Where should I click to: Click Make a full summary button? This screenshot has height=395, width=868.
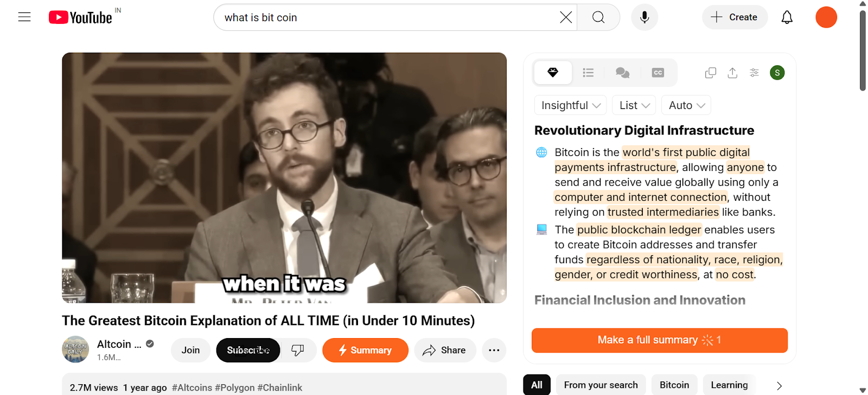[x=660, y=340]
